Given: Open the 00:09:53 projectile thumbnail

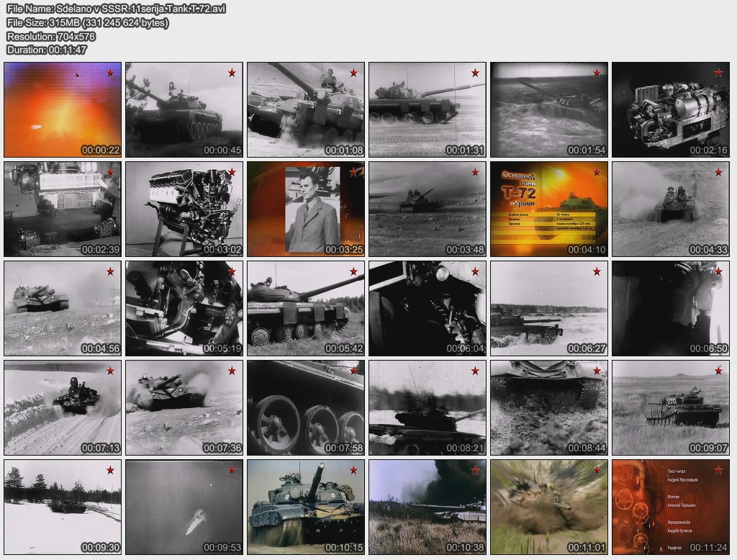Looking at the screenshot, I should point(184,507).
